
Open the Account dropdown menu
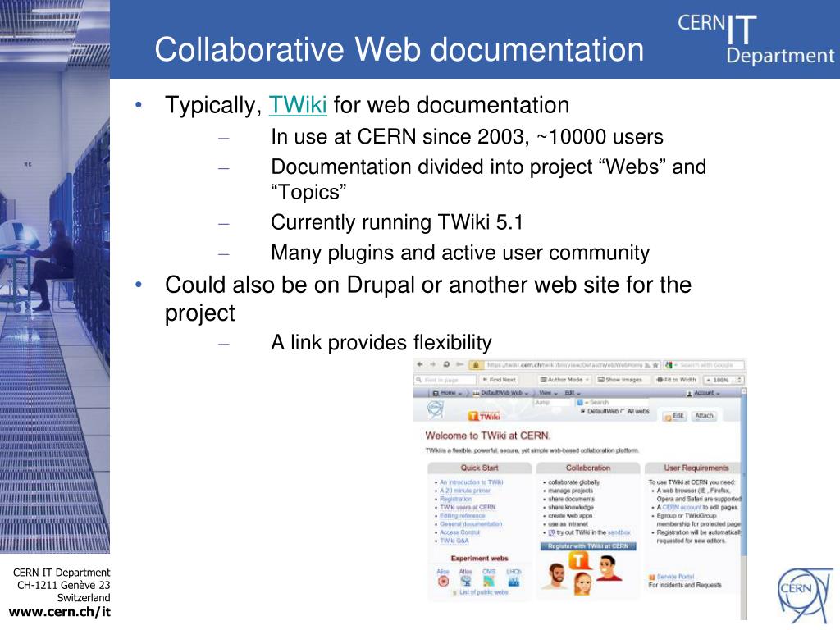pos(703,393)
